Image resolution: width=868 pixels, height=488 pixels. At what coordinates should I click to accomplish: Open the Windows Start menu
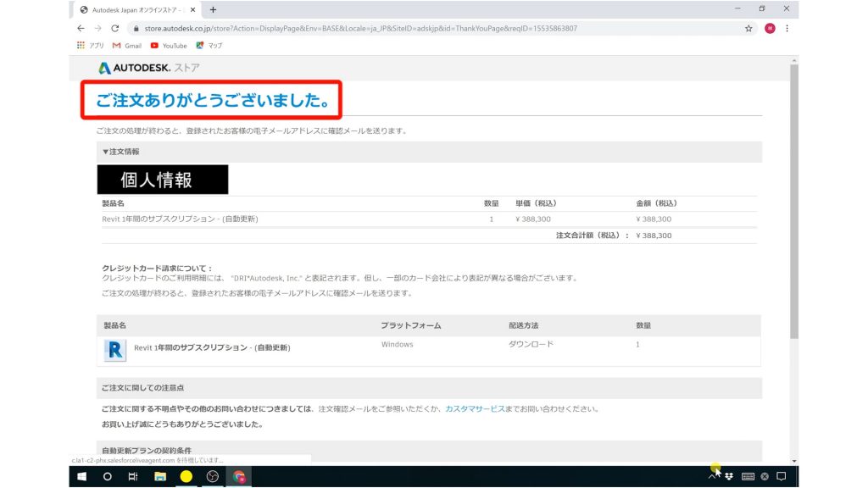point(82,477)
